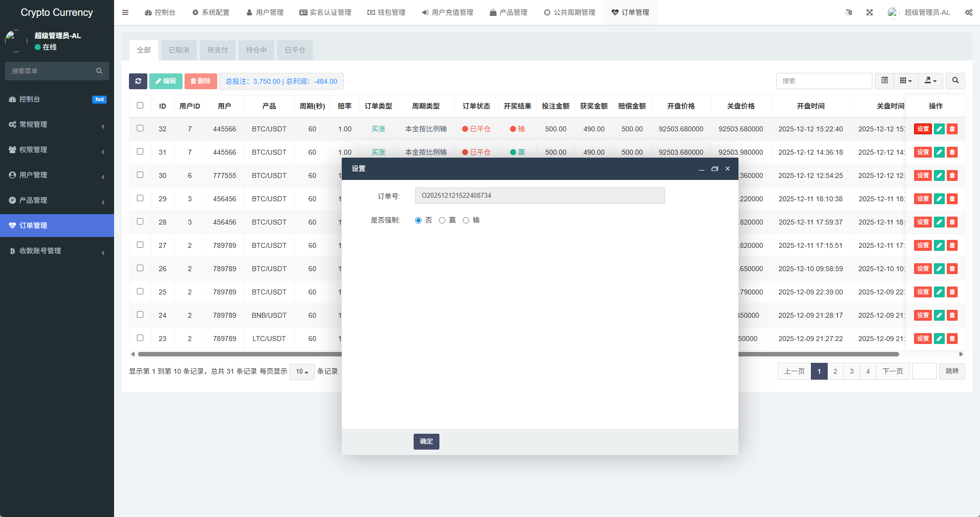Image resolution: width=980 pixels, height=517 pixels.
Task: Select the 赢 radio option
Action: (442, 221)
